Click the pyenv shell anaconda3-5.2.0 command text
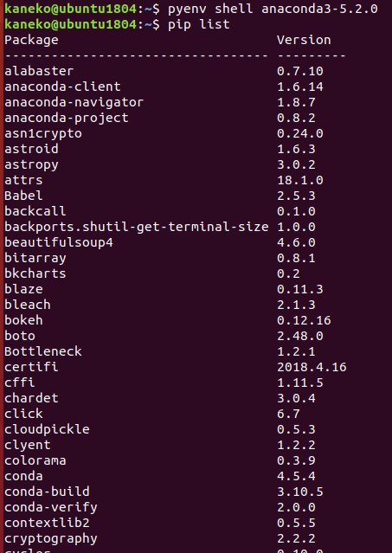 pos(273,9)
